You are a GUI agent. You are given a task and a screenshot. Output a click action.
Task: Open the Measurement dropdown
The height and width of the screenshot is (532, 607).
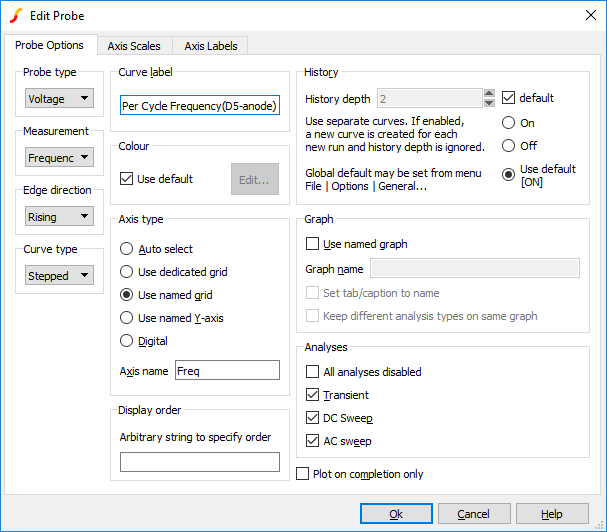(x=59, y=158)
